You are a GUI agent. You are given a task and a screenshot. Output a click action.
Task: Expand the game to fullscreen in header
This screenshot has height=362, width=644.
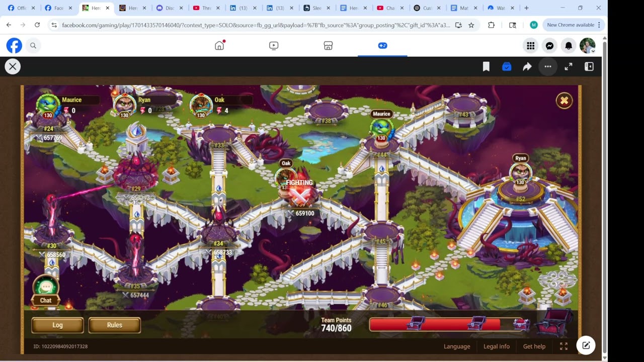coord(569,66)
